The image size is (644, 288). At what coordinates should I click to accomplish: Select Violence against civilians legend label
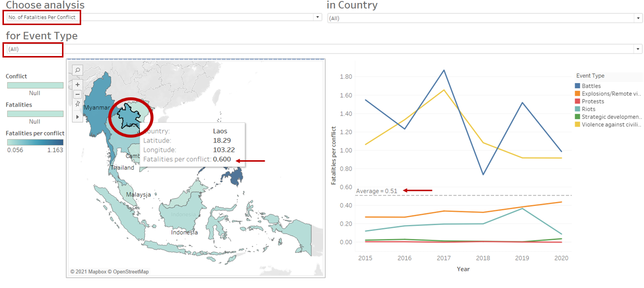click(612, 124)
